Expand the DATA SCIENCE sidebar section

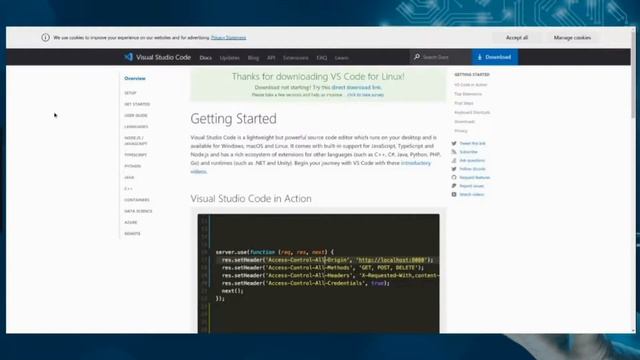click(x=138, y=211)
